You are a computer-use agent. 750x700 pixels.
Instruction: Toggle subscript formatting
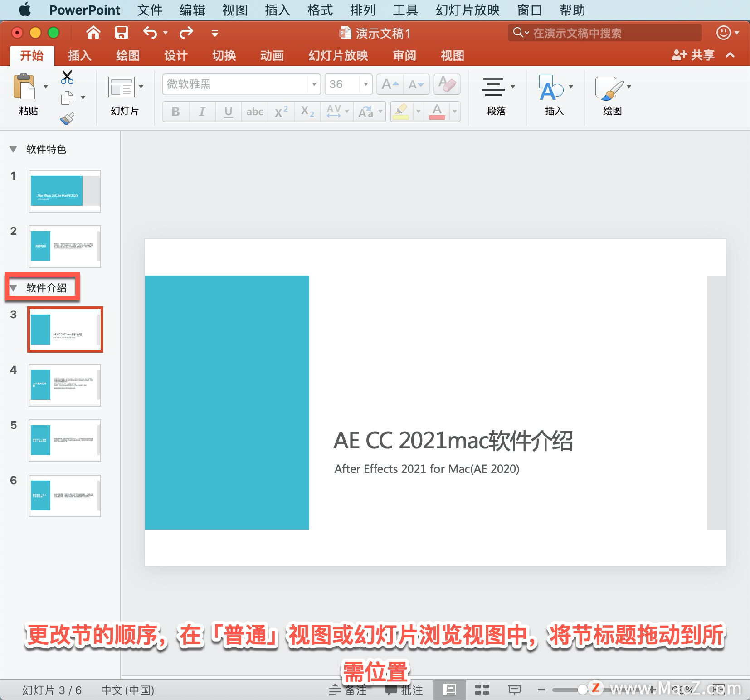point(307,112)
